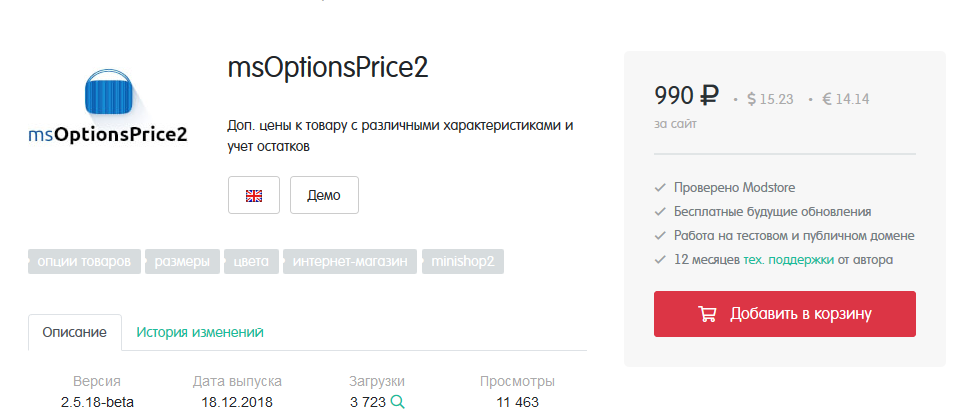Click the msOptionsPrice2 heading title
Image resolution: width=960 pixels, height=419 pixels.
[x=328, y=68]
